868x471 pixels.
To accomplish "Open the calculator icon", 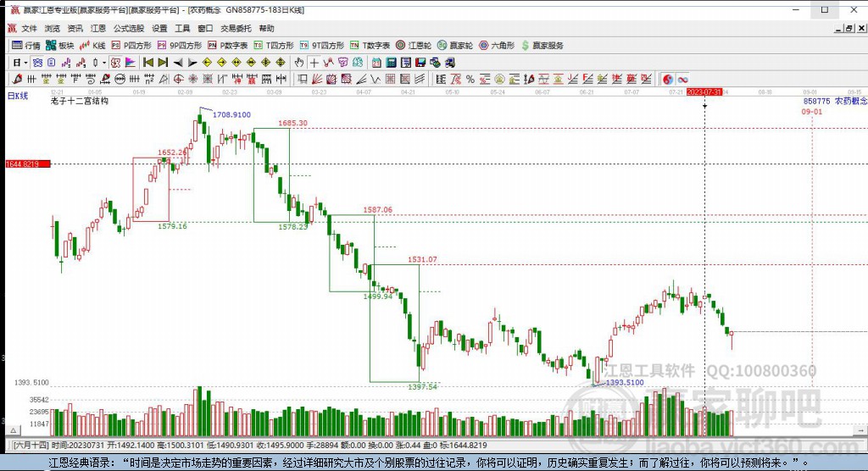I will pos(392,63).
